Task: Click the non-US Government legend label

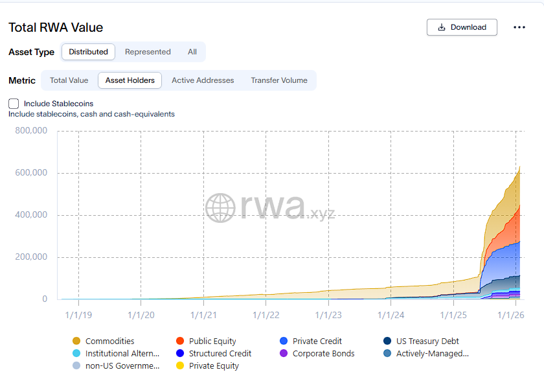Action: pyautogui.click(x=122, y=365)
